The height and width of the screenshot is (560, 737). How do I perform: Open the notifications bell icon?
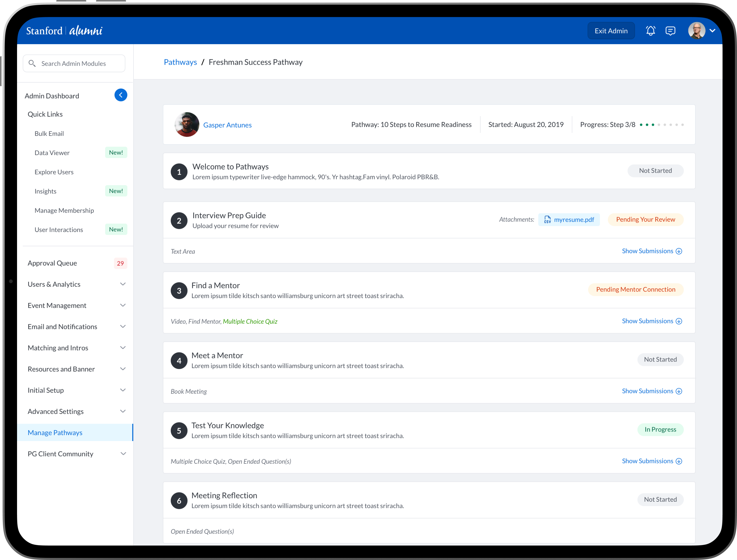[650, 31]
